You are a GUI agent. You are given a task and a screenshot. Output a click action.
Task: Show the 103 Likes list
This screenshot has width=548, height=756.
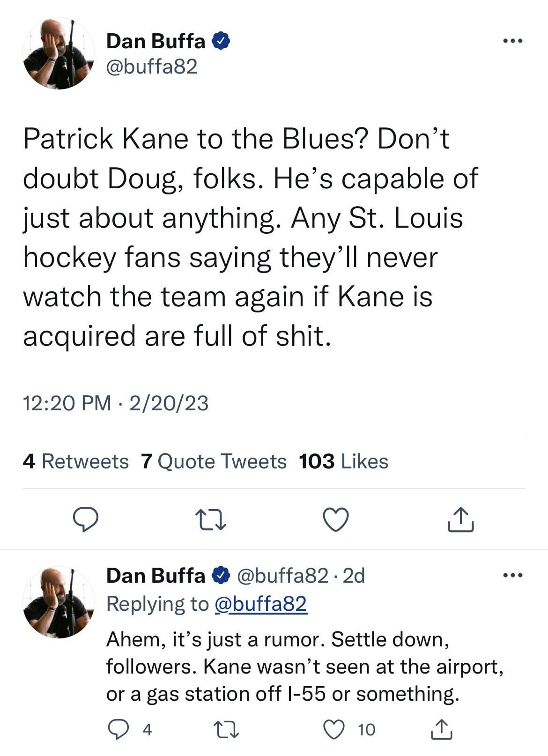pyautogui.click(x=343, y=461)
